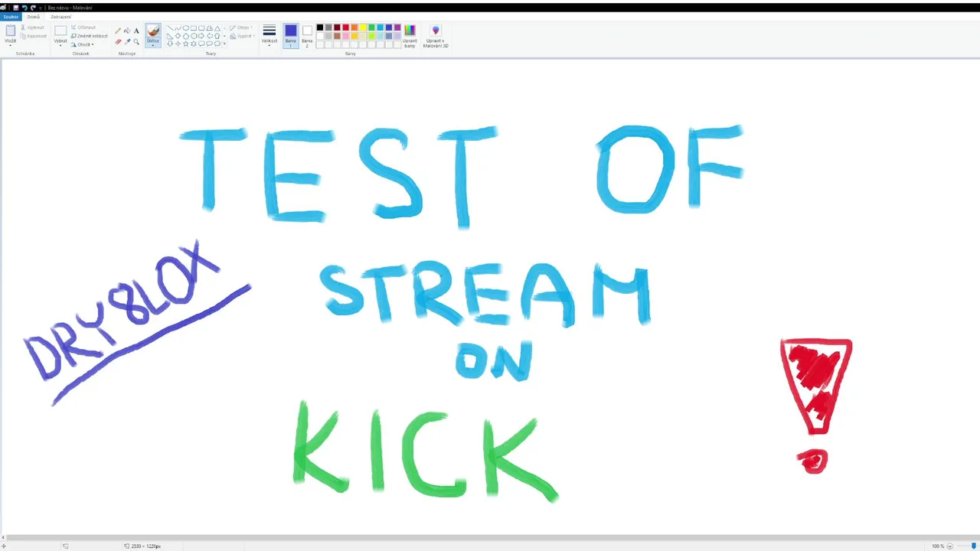Screen dimensions: 980x551
Task: Click the redo arrow in title bar
Action: (33, 8)
